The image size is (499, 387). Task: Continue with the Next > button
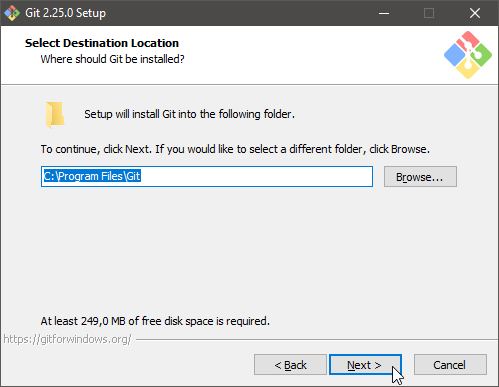coord(365,365)
